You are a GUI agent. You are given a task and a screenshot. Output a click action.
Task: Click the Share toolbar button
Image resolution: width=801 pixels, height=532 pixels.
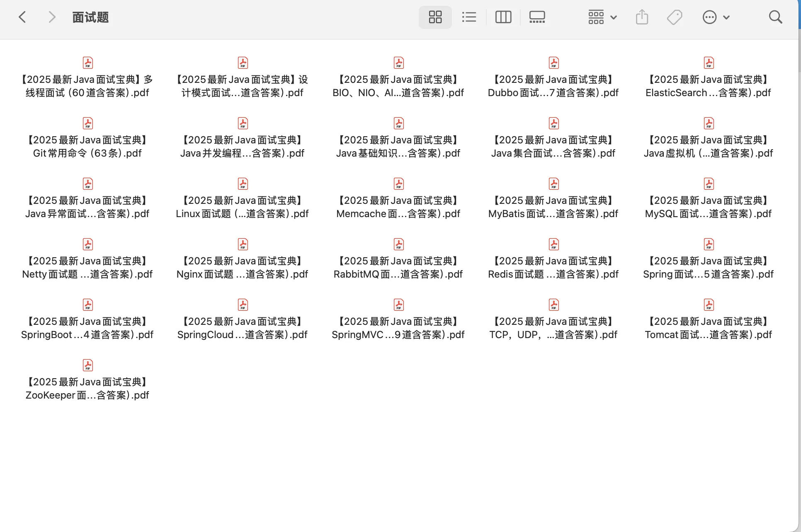click(x=642, y=17)
